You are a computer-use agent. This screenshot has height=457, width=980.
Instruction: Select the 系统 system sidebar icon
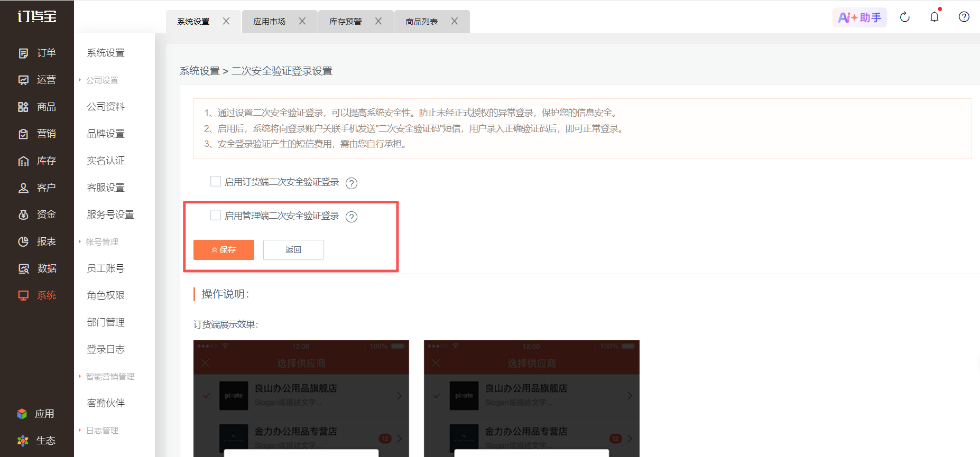pos(23,295)
